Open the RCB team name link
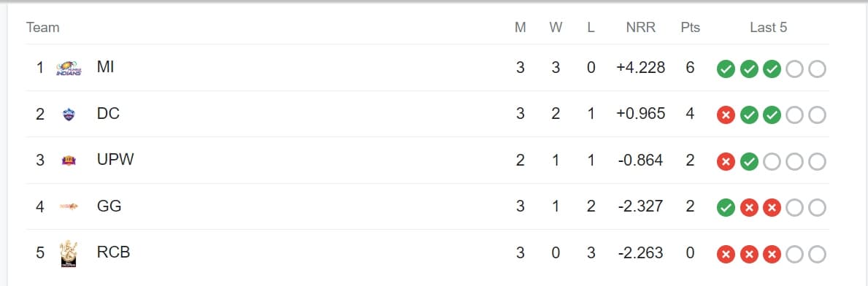 click(113, 253)
